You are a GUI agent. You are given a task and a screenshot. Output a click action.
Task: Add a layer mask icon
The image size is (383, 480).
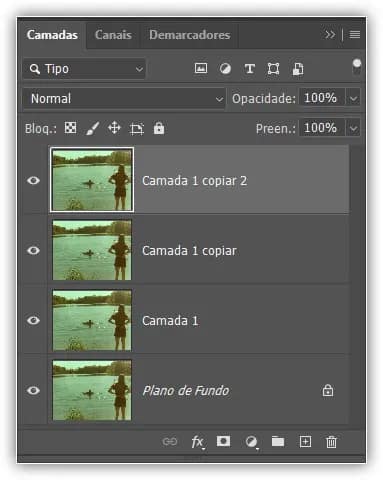click(x=223, y=441)
